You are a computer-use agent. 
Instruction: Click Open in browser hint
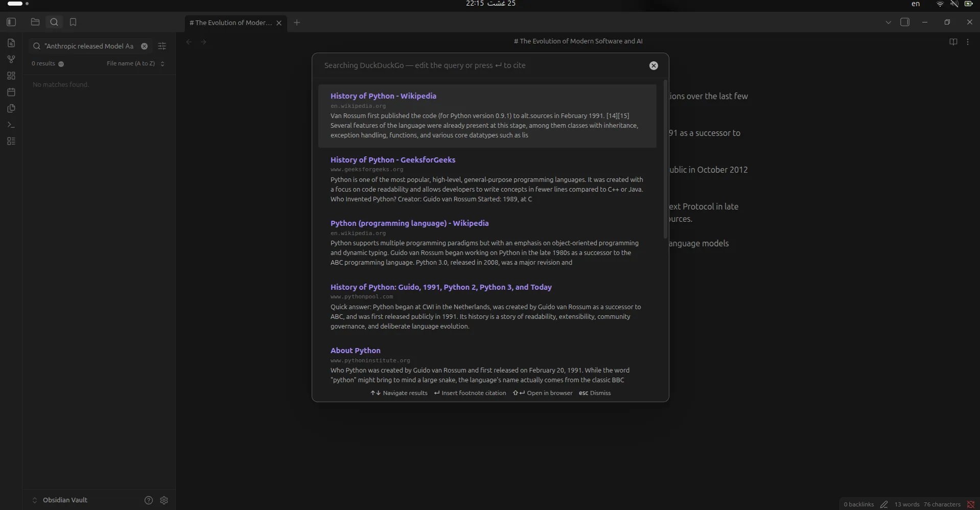tap(543, 393)
